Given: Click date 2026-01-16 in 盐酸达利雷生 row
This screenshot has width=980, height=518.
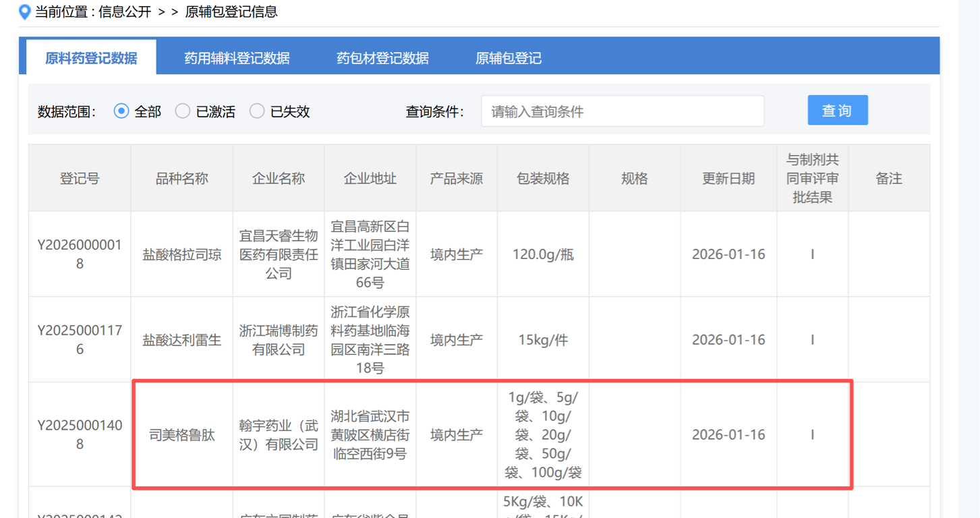Looking at the screenshot, I should [x=728, y=341].
